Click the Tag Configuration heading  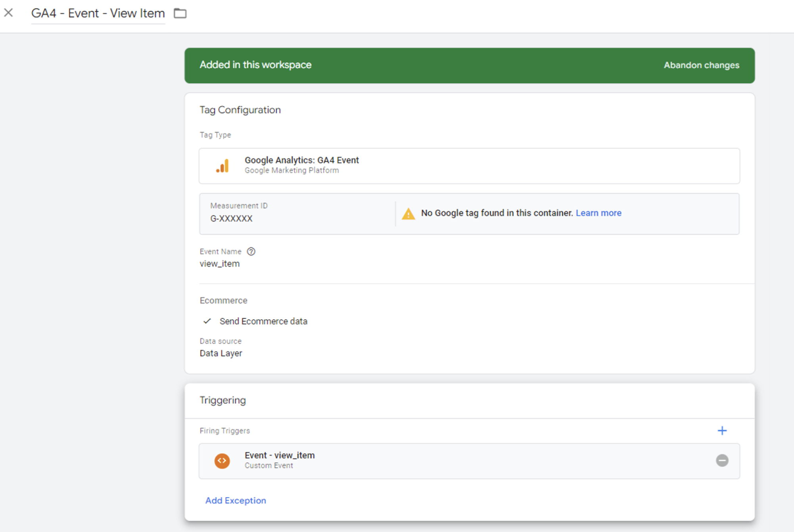[240, 110]
